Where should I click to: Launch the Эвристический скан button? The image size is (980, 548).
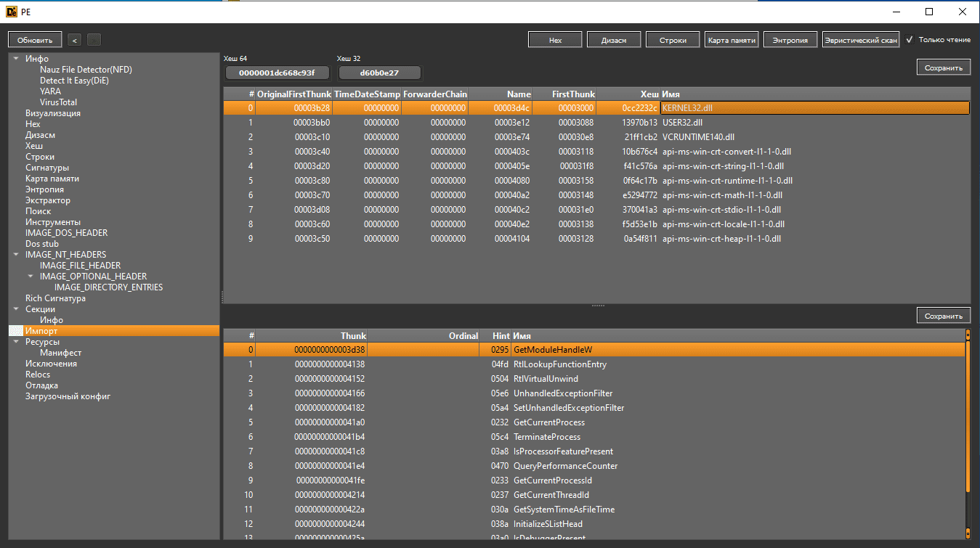click(861, 40)
